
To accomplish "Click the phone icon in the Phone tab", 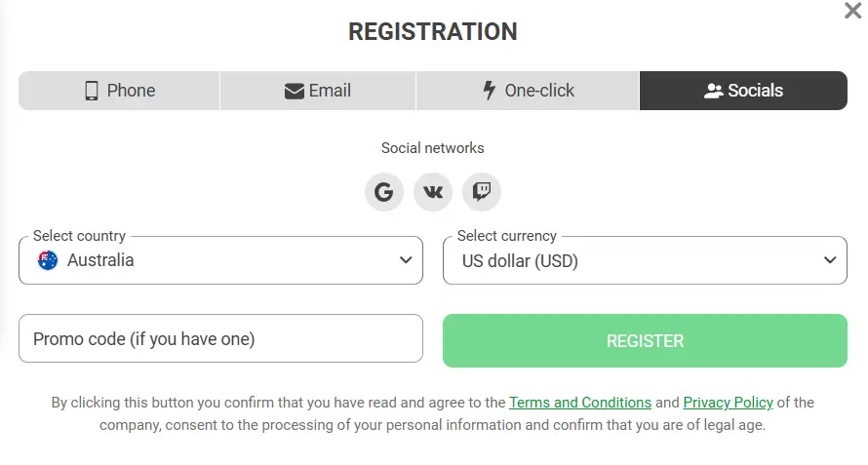I will pos(92,91).
